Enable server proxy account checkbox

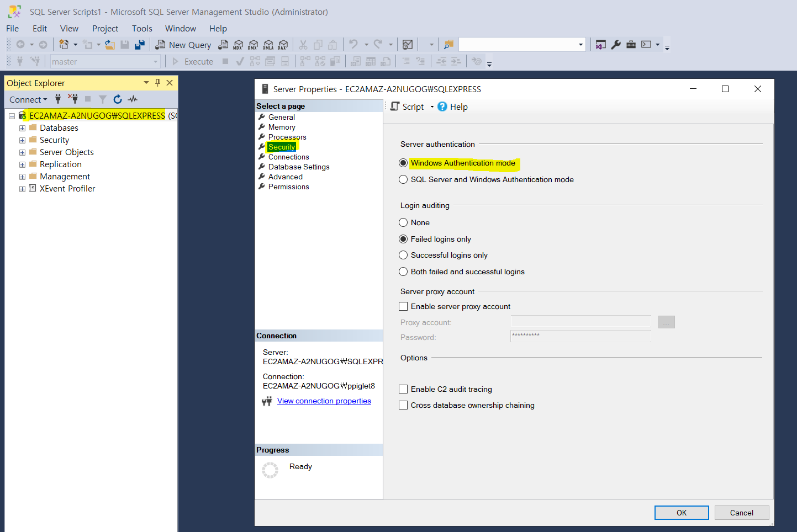coord(403,306)
